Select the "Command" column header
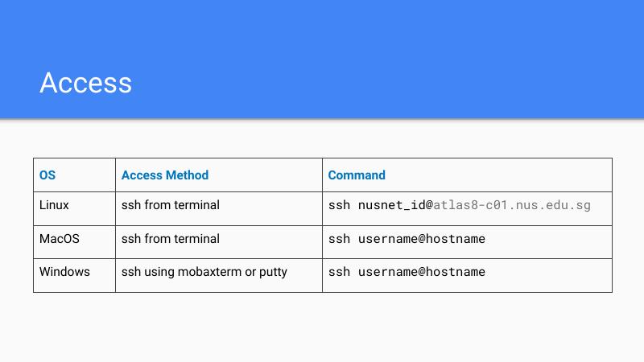This screenshot has height=362, width=644. tap(357, 175)
